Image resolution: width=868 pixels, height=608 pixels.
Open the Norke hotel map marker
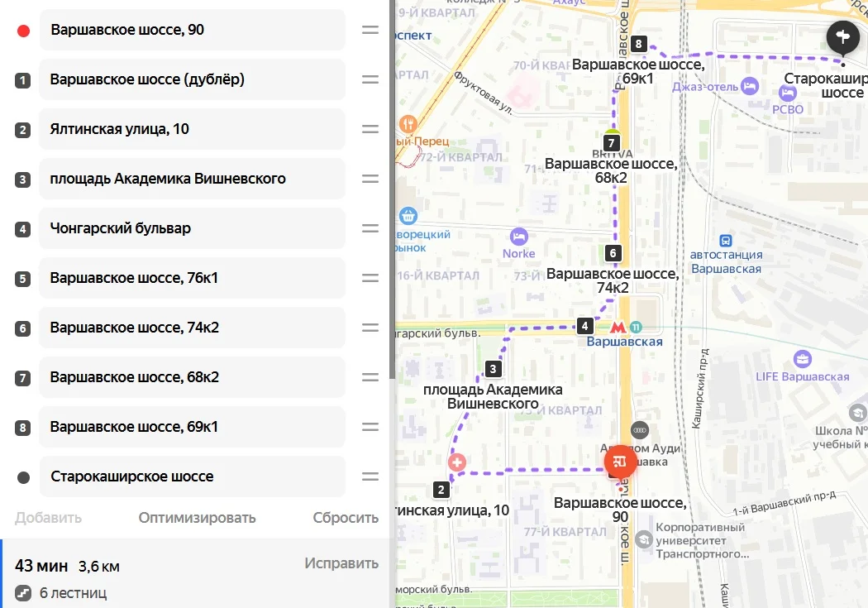(x=518, y=237)
